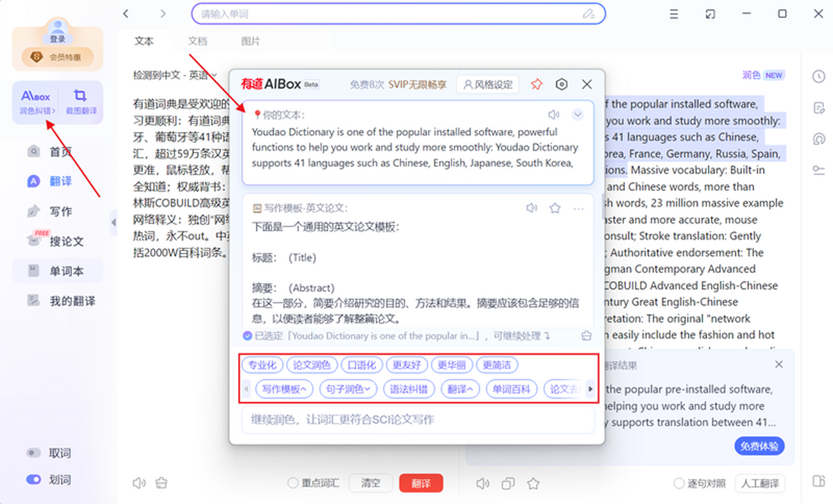Open 单词本 in the sidebar
Image resolution: width=833 pixels, height=504 pixels.
click(58, 271)
